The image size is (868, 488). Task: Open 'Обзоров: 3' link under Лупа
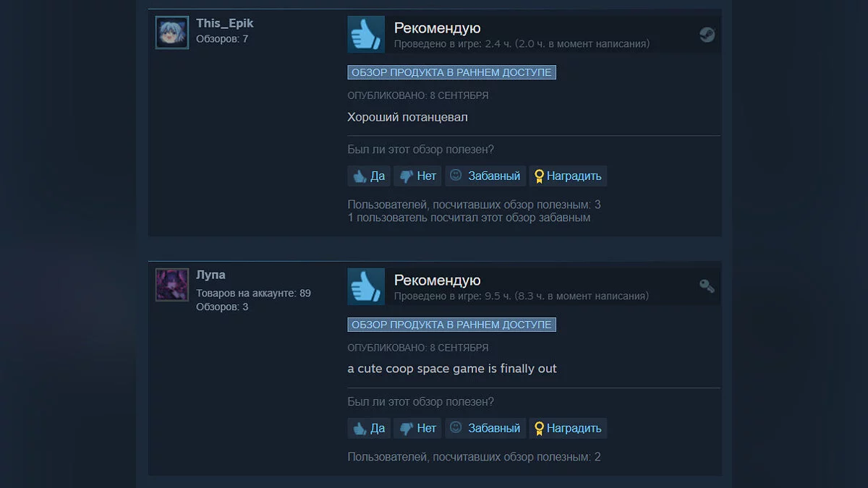pyautogui.click(x=222, y=307)
